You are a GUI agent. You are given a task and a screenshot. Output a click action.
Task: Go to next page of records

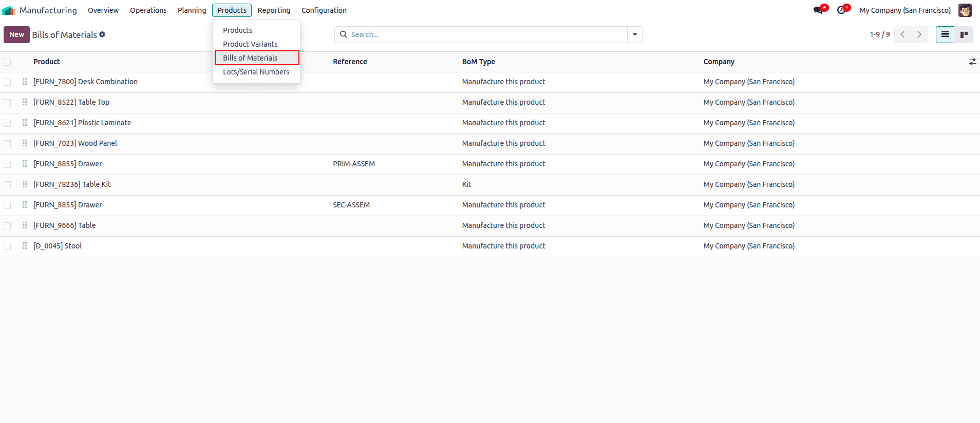[x=919, y=34]
